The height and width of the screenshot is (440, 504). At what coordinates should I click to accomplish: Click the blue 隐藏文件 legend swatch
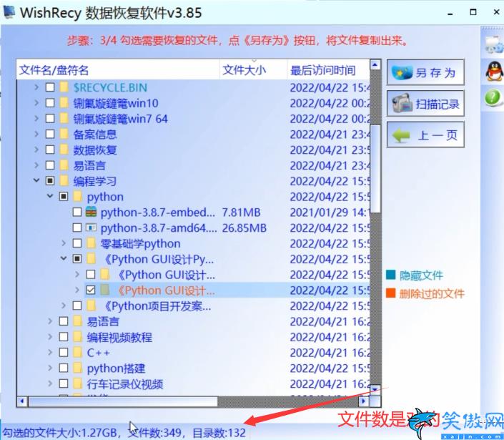[x=390, y=275]
